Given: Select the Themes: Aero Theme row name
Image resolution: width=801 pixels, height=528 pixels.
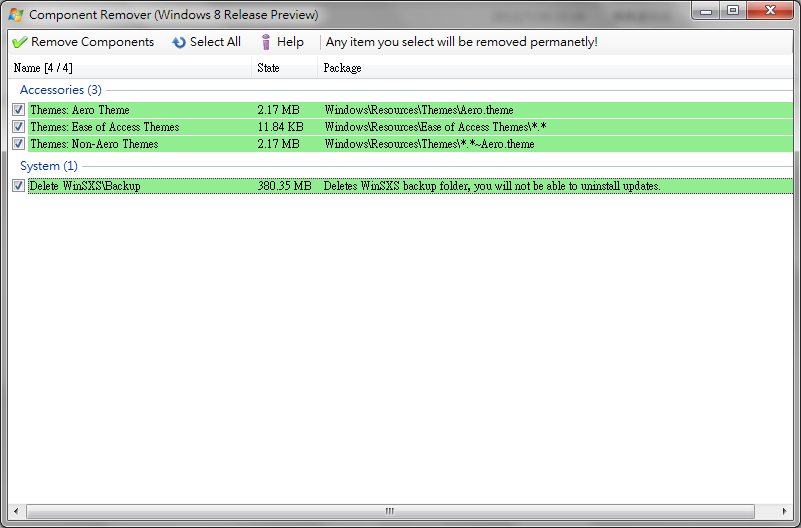Looking at the screenshot, I should tap(80, 110).
